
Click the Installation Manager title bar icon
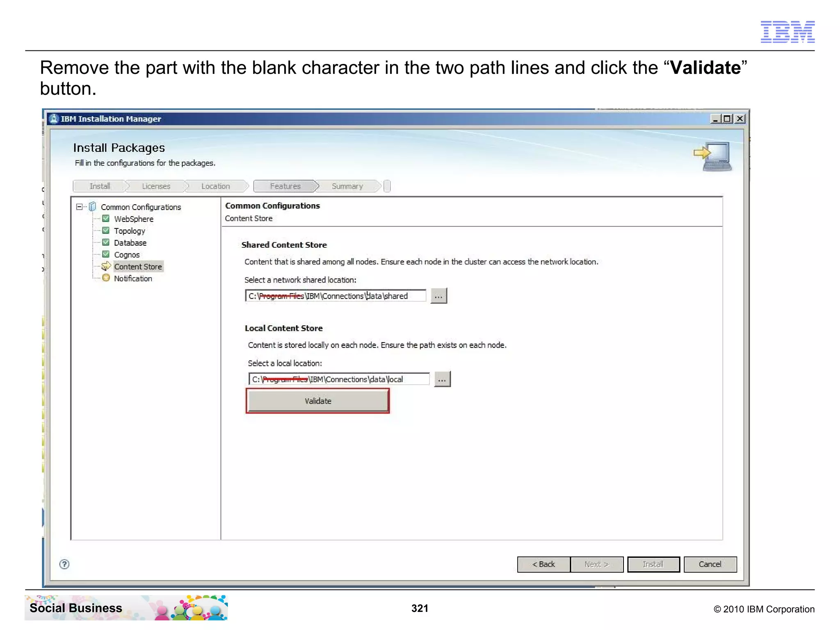[54, 119]
